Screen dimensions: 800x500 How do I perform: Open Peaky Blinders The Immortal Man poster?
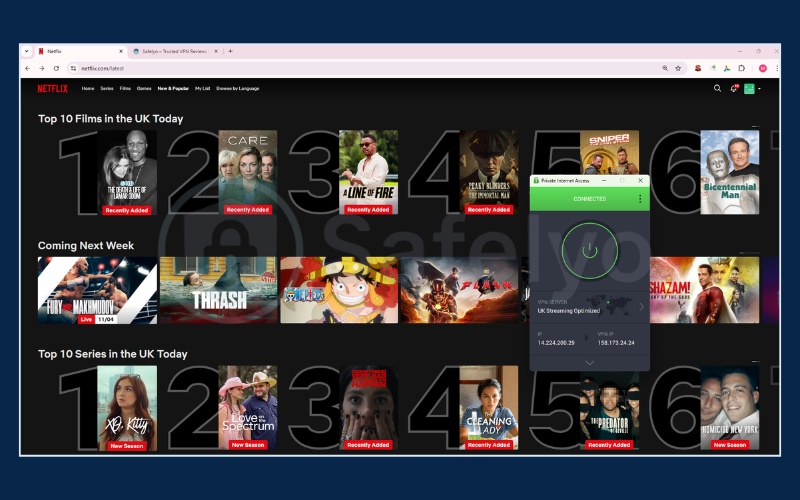coord(489,172)
